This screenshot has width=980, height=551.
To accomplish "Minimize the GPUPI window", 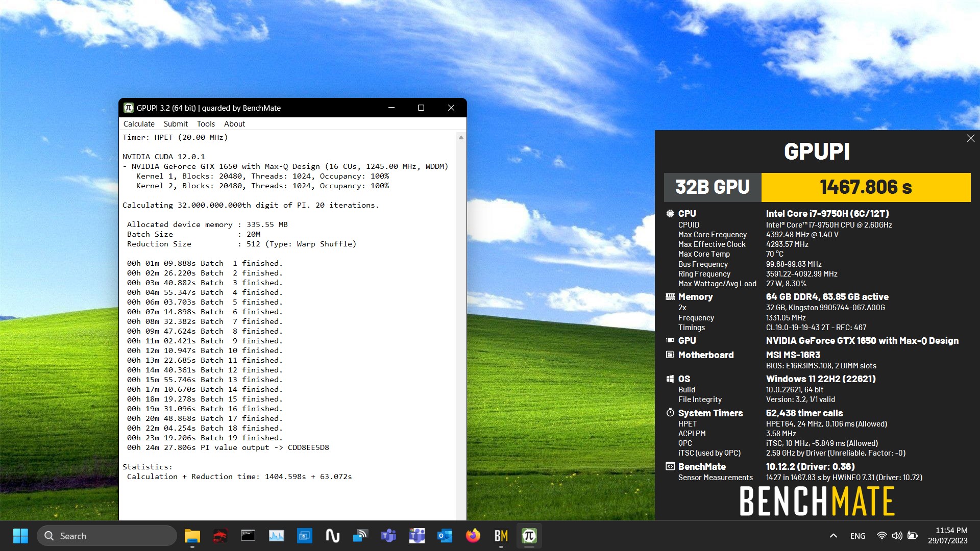I will (391, 108).
